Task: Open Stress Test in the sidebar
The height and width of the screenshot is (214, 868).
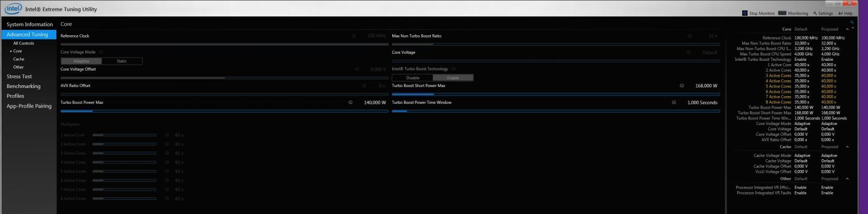Action: pyautogui.click(x=20, y=77)
